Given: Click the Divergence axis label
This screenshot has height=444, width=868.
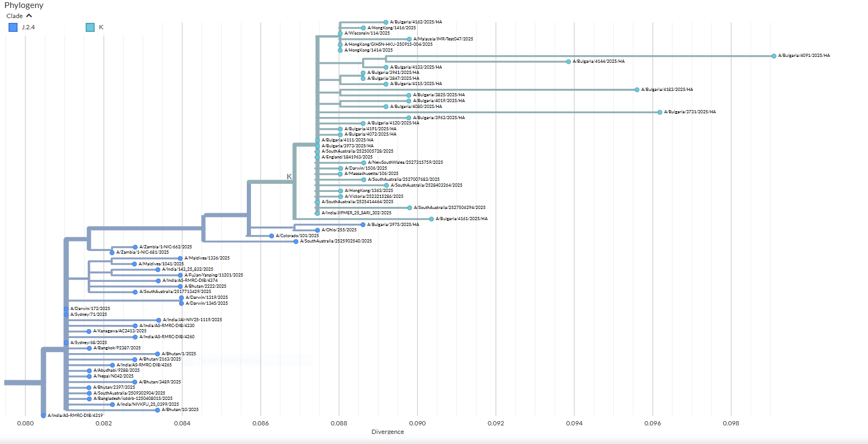Looking at the screenshot, I should pyautogui.click(x=387, y=432).
